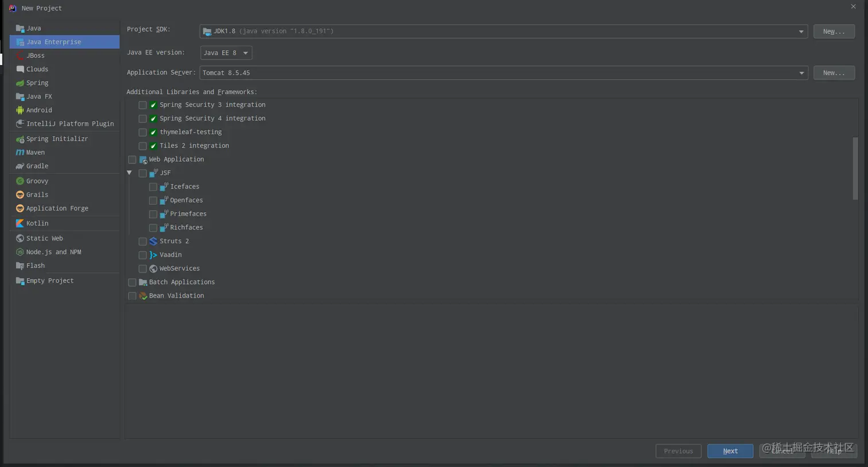Select Java Enterprise project type
The width and height of the screenshot is (868, 467).
point(65,42)
